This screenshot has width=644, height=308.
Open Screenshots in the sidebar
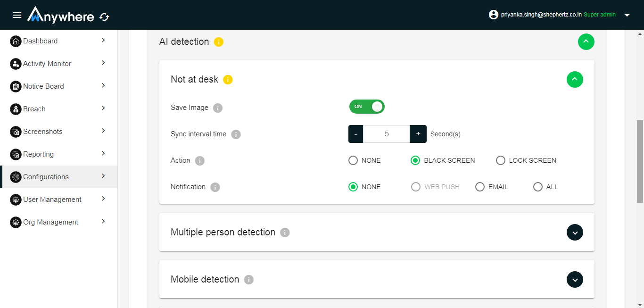tap(42, 132)
